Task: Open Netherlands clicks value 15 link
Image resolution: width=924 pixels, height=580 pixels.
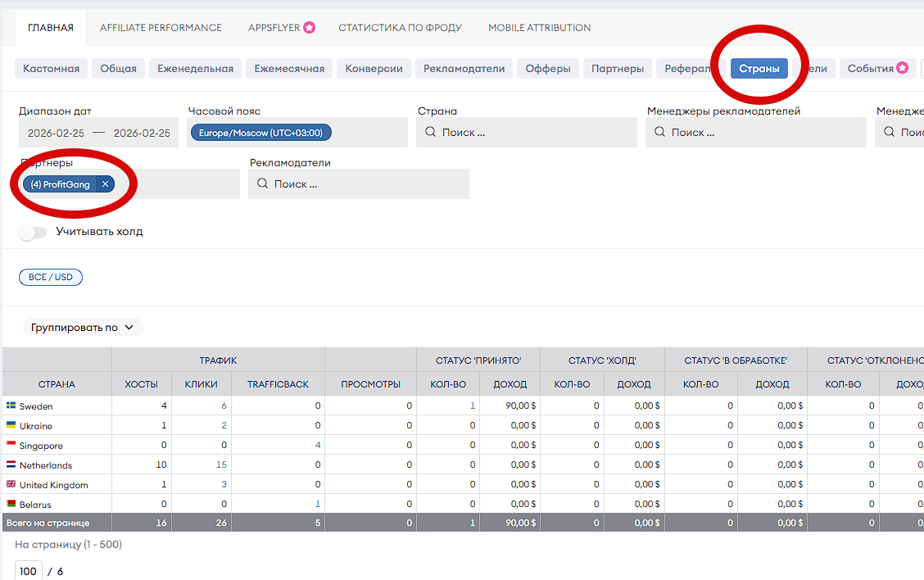Action: [221, 464]
